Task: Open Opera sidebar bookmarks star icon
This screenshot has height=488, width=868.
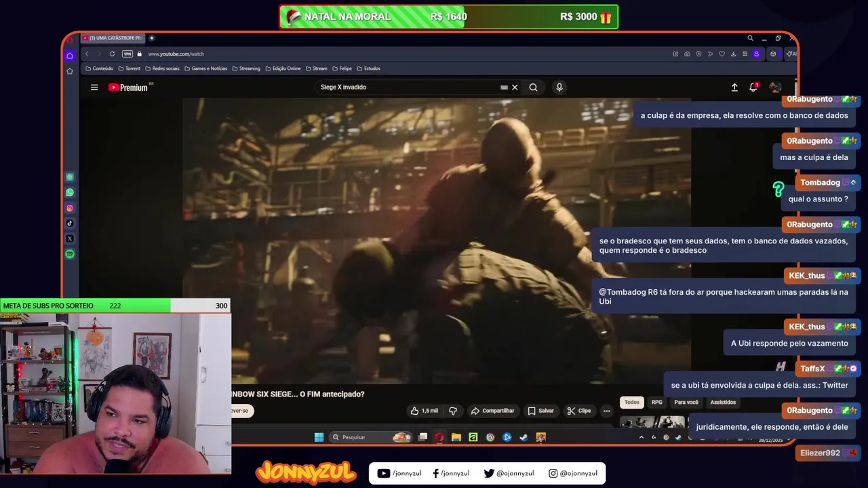Action: (70, 70)
